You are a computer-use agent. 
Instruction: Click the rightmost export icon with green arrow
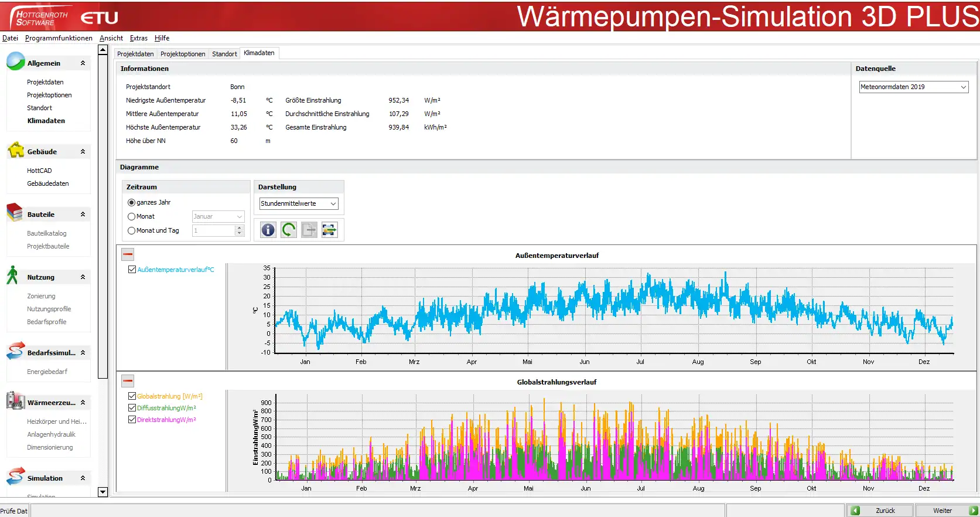tap(330, 230)
